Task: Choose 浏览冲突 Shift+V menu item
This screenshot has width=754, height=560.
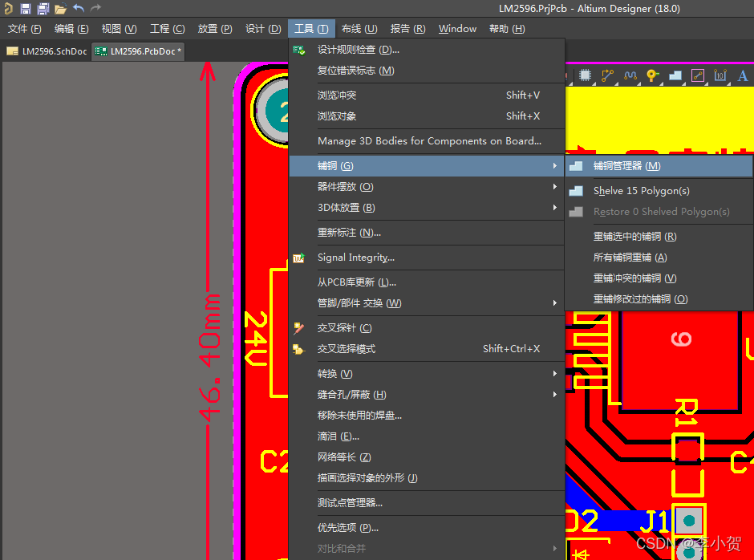Action: click(x=427, y=95)
